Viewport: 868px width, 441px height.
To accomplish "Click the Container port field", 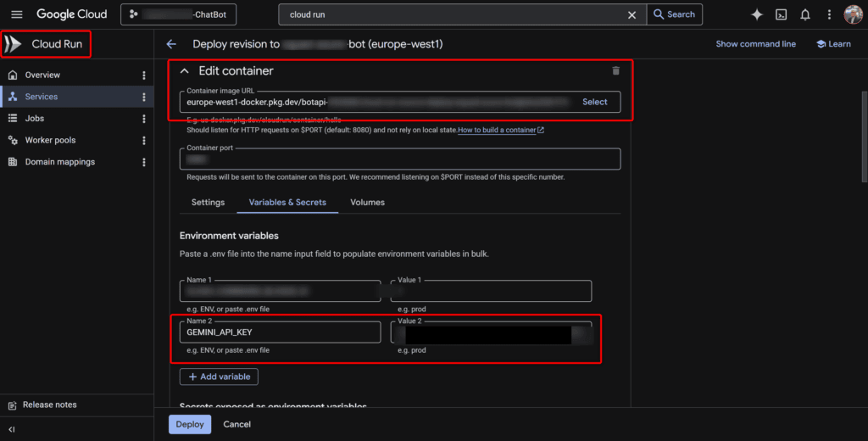I will click(x=400, y=159).
